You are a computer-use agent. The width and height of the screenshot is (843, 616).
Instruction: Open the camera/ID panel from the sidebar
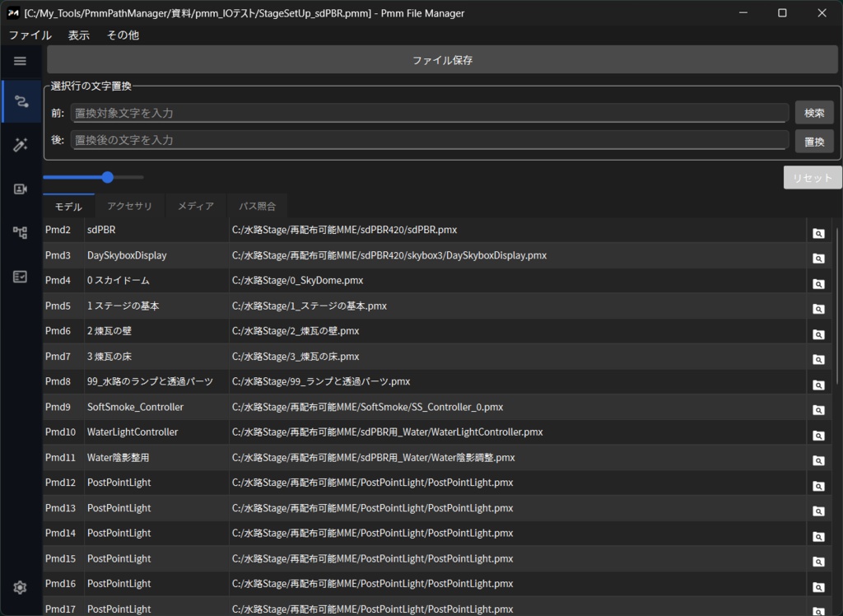[x=20, y=189]
